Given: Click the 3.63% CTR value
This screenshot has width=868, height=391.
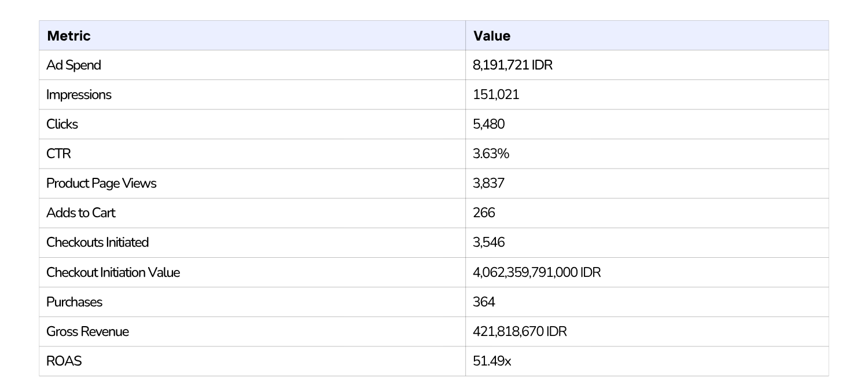Looking at the screenshot, I should tap(491, 154).
